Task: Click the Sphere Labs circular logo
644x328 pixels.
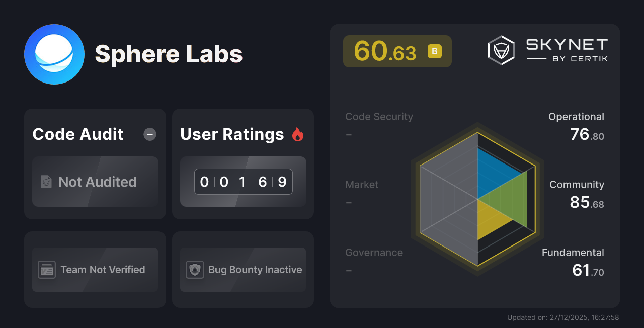Action: coord(54,54)
